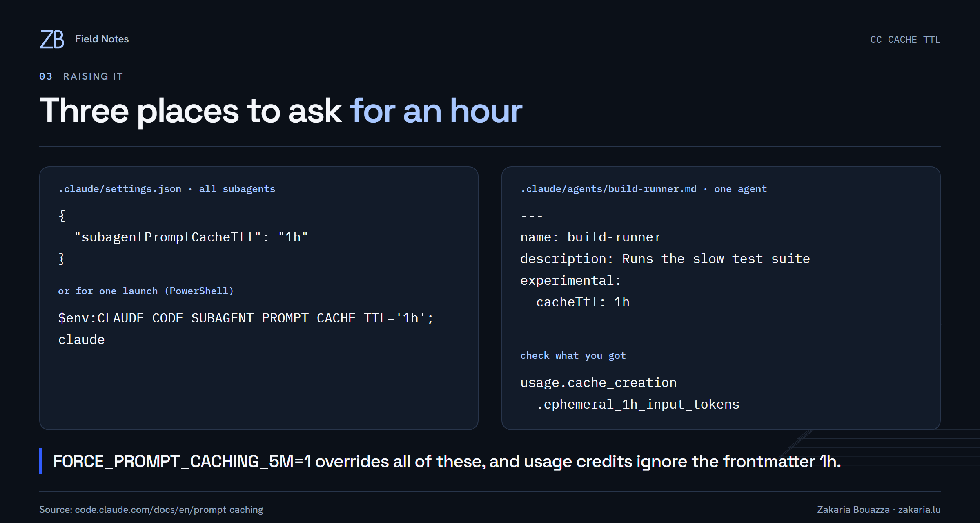Select '.claude/settings.json · all subagents' caption
This screenshot has width=980, height=523.
[x=167, y=189]
